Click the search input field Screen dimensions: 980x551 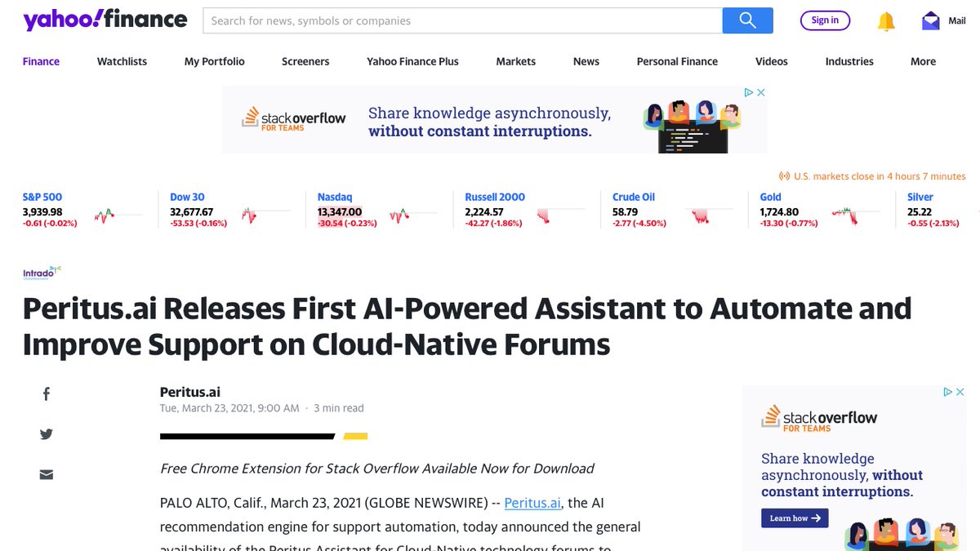462,20
